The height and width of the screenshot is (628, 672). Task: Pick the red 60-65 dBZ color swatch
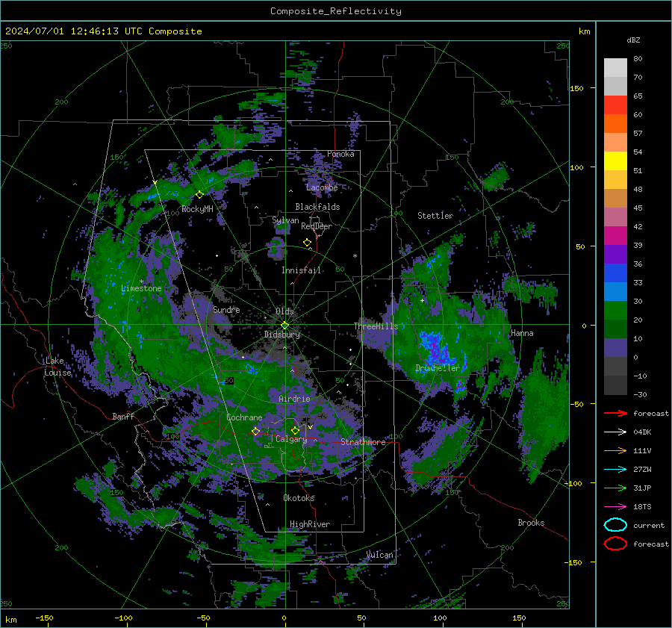tap(615, 105)
